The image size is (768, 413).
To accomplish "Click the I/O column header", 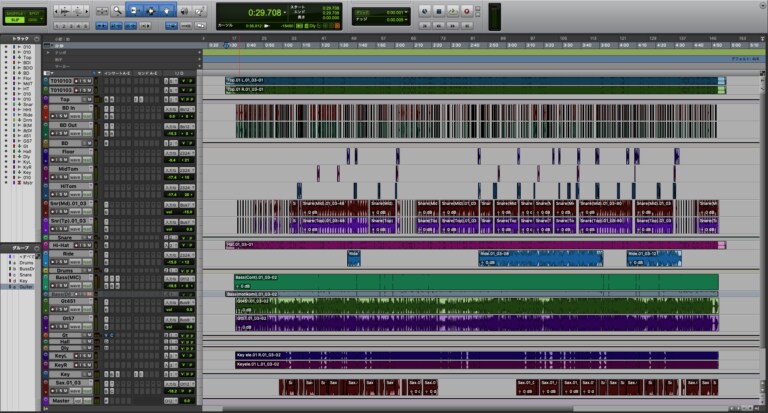I will pos(179,73).
